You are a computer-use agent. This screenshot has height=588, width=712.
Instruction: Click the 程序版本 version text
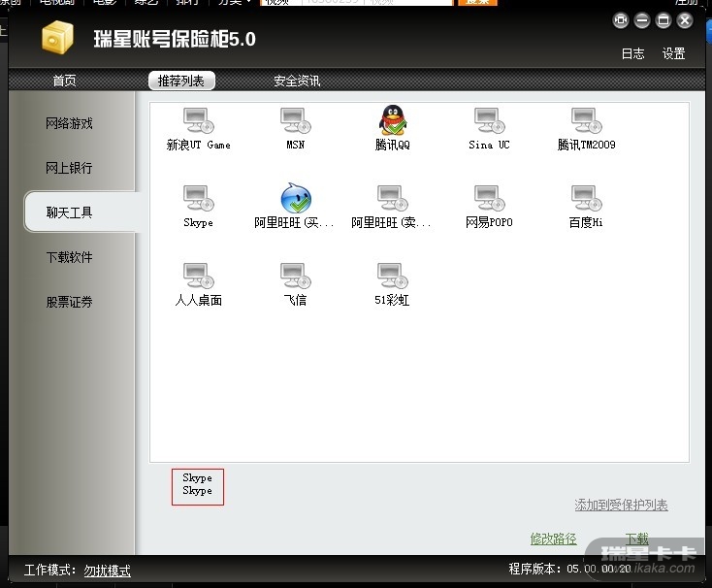[x=569, y=569]
